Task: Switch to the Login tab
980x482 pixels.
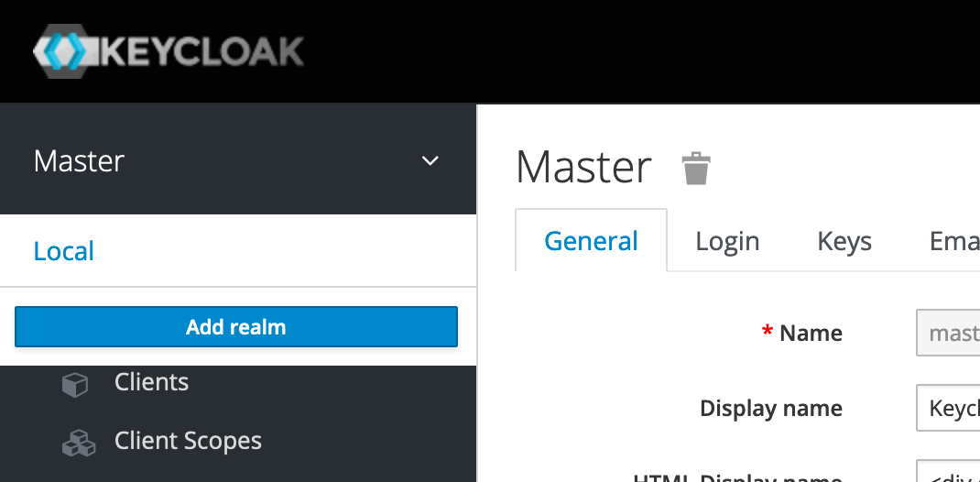Action: [x=727, y=241]
